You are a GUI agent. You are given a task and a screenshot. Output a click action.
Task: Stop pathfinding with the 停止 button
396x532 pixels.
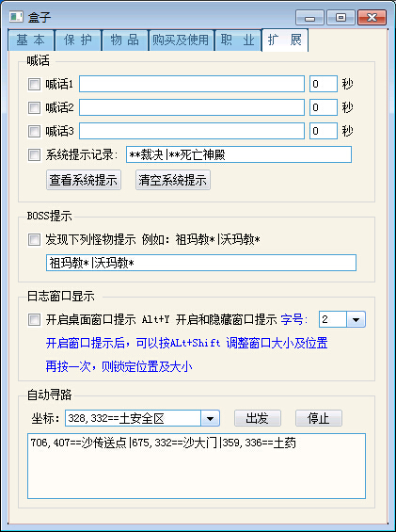pos(318,418)
